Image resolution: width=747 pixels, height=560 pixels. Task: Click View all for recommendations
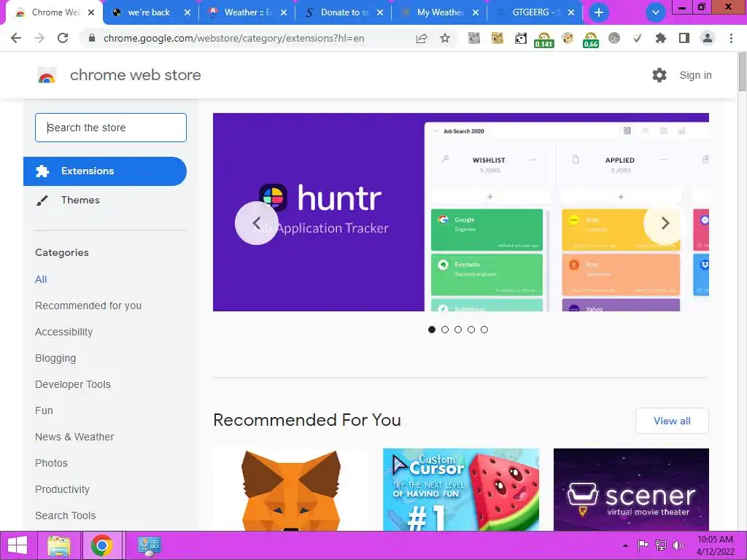[672, 421]
